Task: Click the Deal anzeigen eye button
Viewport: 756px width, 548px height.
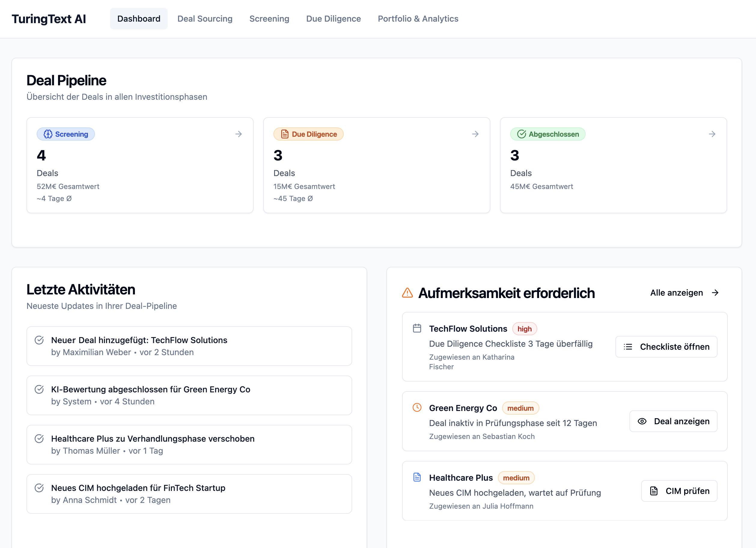Action: point(673,421)
